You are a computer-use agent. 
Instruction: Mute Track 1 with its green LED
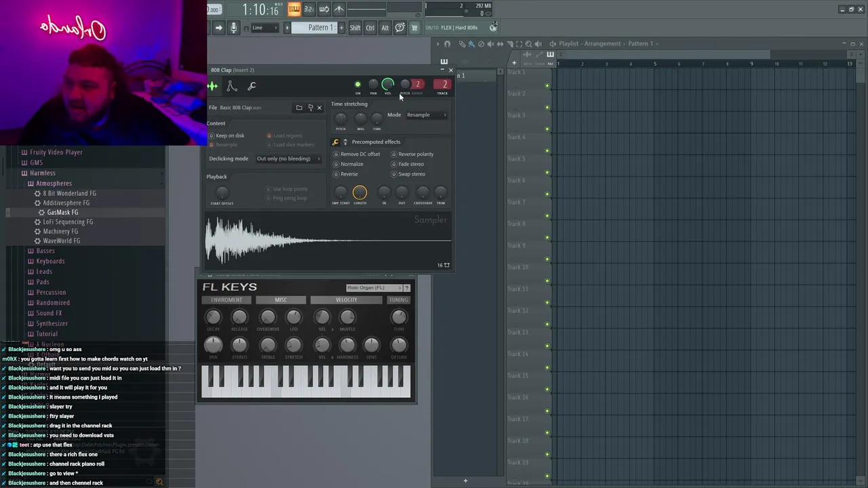coord(547,85)
